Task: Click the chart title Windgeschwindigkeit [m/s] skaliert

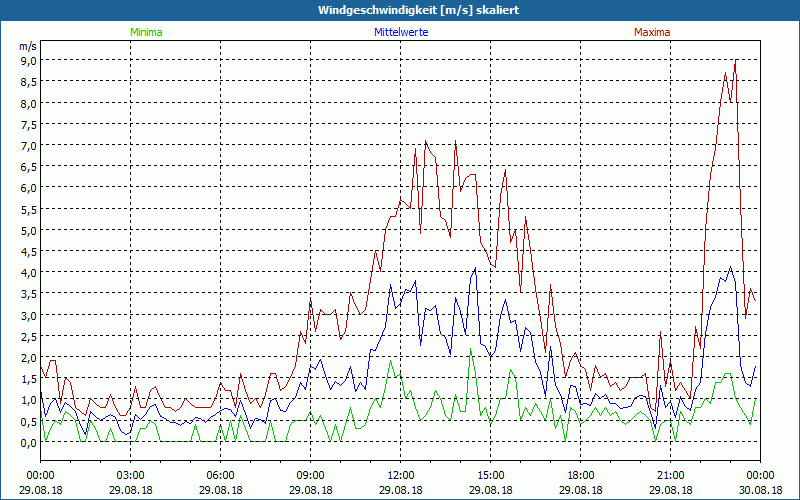Action: click(x=418, y=10)
